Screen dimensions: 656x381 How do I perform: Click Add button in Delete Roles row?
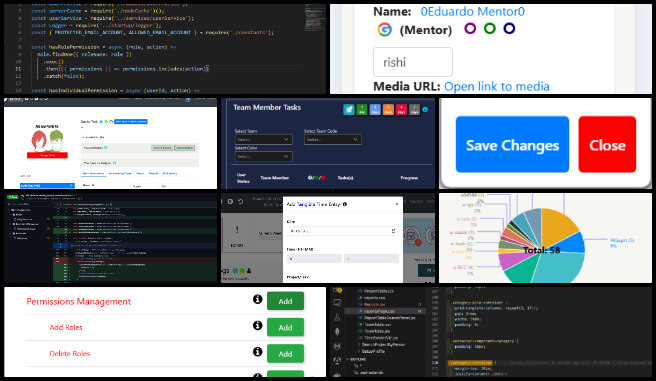click(285, 354)
